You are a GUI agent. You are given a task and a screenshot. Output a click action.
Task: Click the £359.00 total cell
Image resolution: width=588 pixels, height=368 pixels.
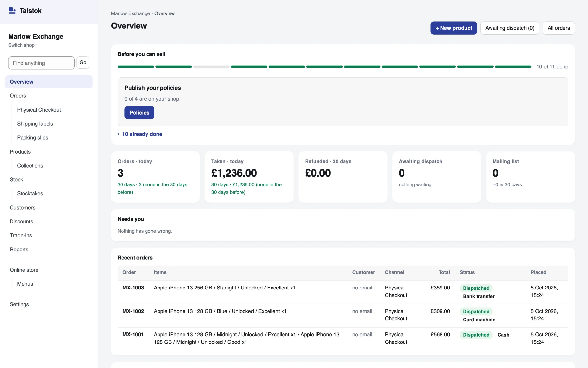coord(440,288)
